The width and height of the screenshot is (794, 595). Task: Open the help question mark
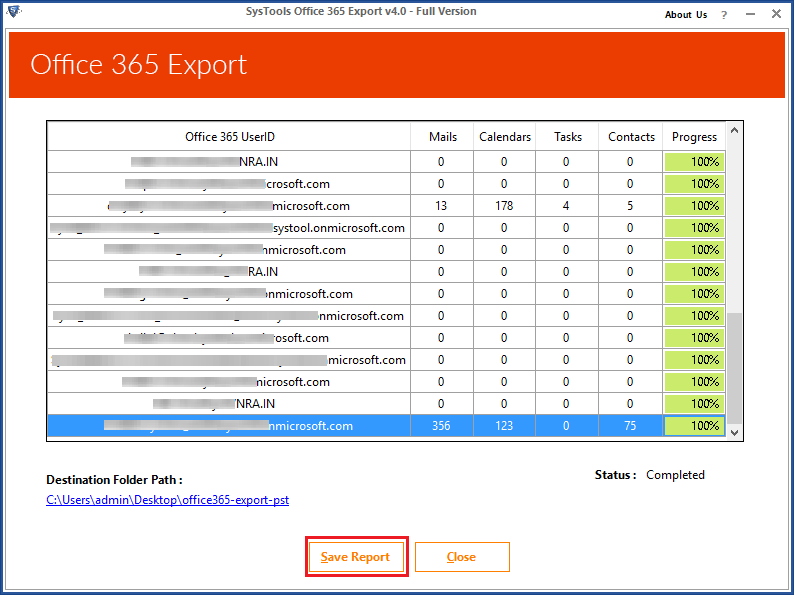pos(724,15)
